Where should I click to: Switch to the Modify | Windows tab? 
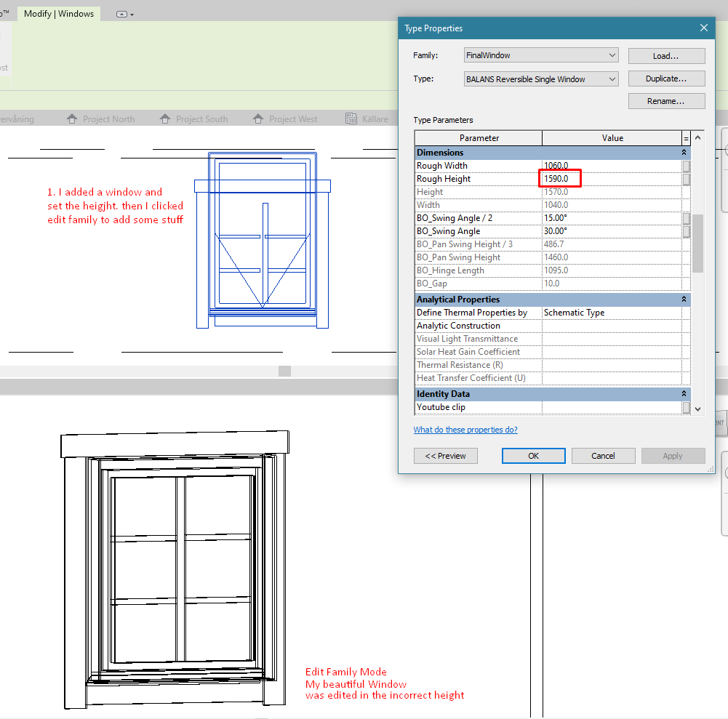58,13
